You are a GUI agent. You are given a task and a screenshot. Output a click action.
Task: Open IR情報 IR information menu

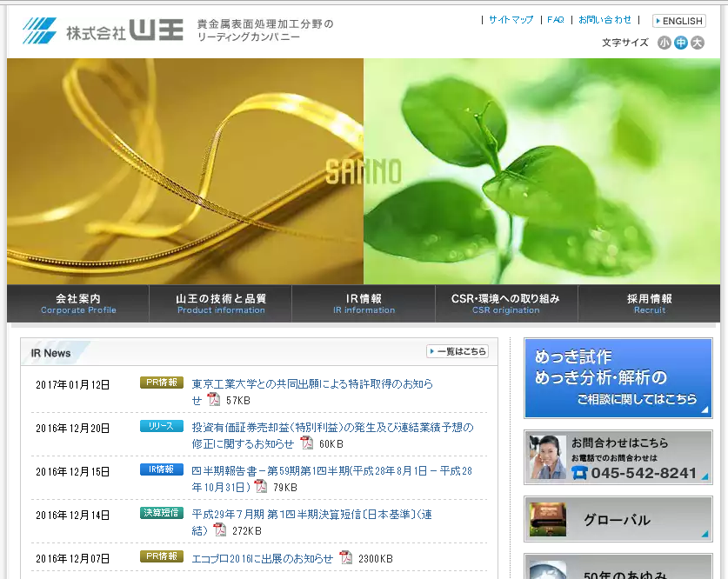[x=364, y=303]
